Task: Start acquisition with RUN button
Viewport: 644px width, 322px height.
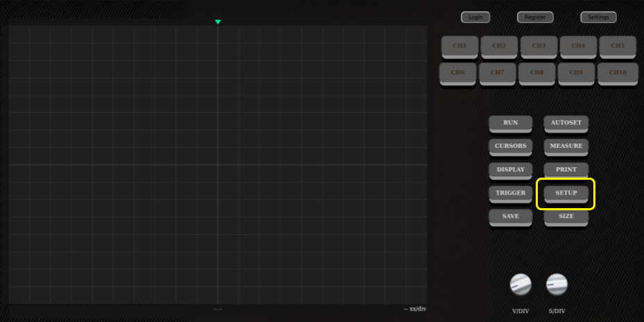Action: 511,124
